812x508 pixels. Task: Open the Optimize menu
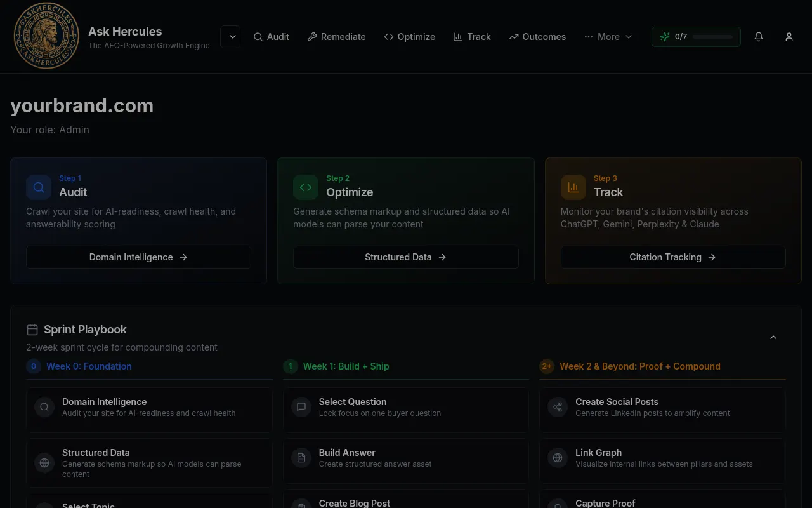click(410, 37)
